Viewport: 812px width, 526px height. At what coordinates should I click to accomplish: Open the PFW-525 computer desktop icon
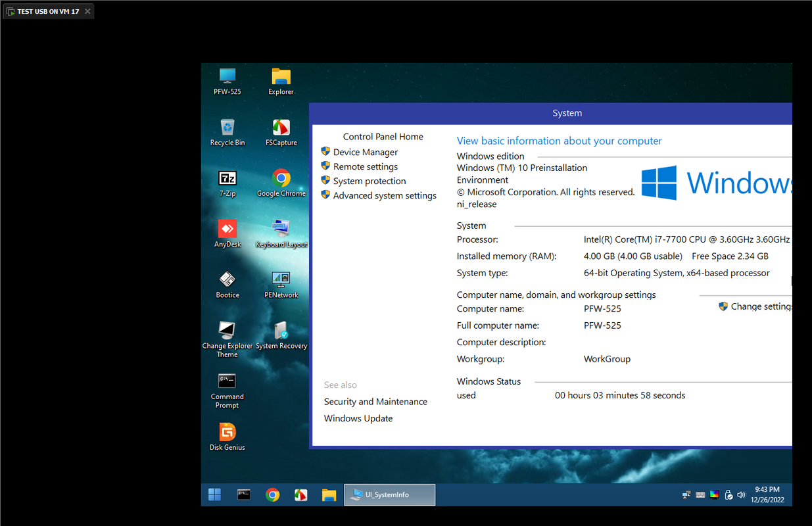point(227,82)
